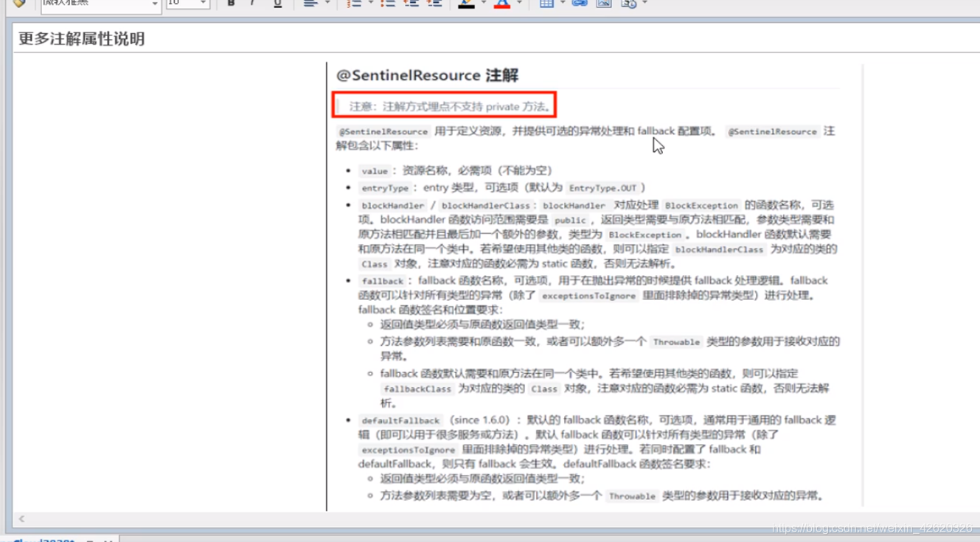The width and height of the screenshot is (980, 542).
Task: Click the heading @SentinelResource 注解
Action: pos(427,75)
